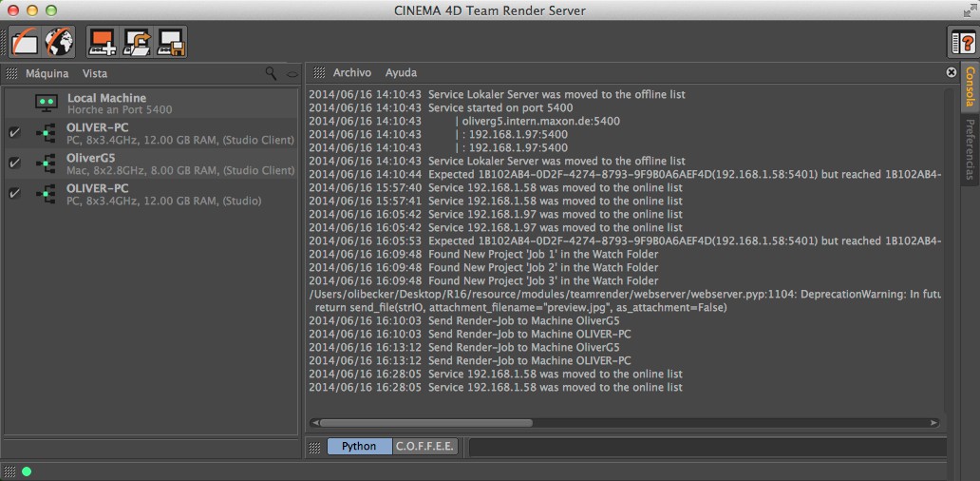Open the Máquina menu
This screenshot has width=980, height=481.
click(x=47, y=74)
